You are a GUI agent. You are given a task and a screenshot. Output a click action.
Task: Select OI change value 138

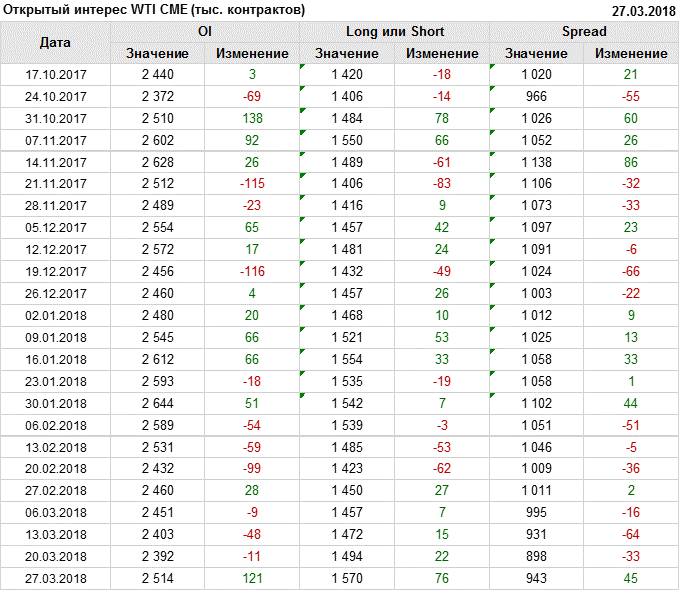[252, 119]
